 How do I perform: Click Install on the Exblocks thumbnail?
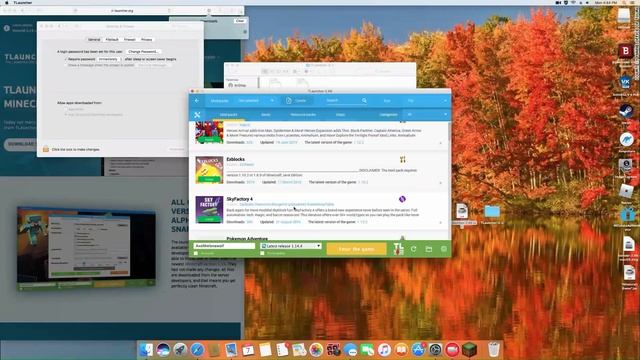[209, 179]
